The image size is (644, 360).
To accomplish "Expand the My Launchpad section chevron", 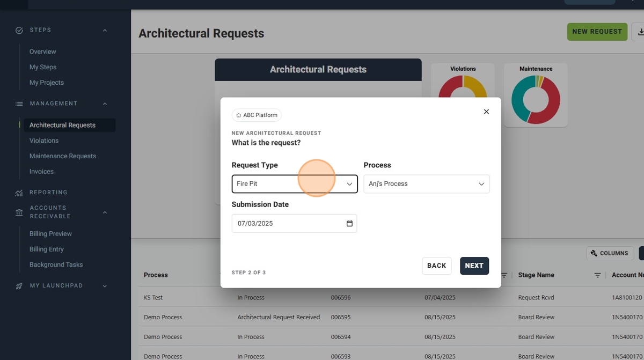I will [105, 286].
